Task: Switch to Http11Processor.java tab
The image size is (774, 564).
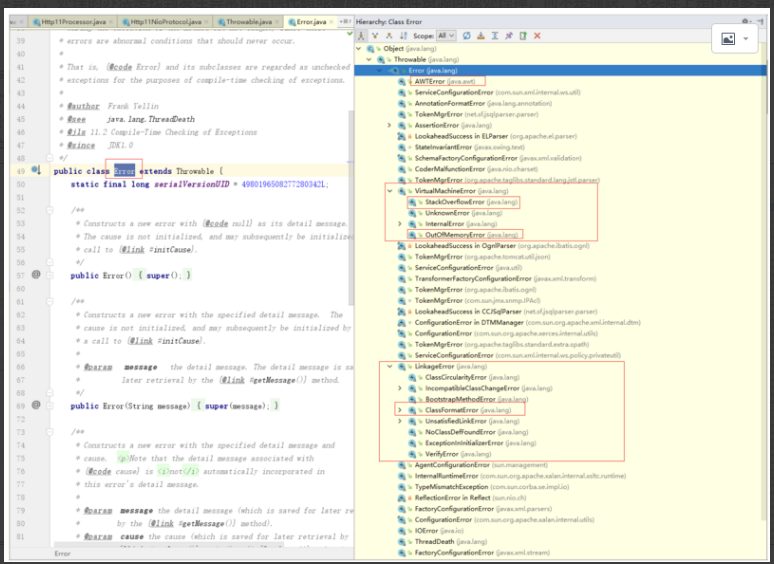Action: (x=73, y=22)
